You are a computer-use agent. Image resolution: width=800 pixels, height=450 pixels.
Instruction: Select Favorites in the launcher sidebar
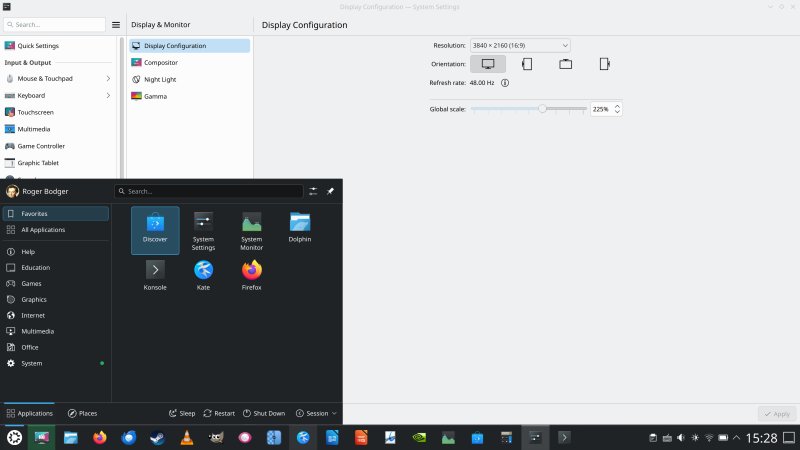[56, 214]
